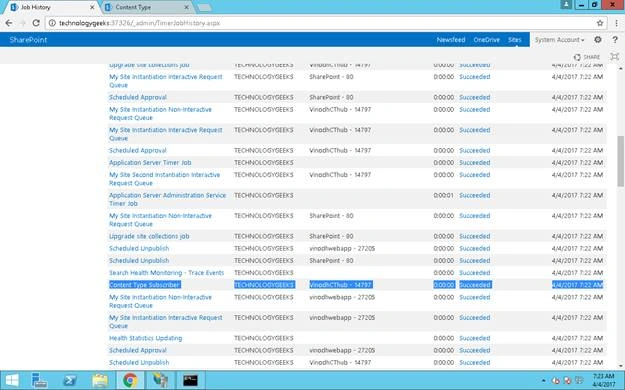The height and width of the screenshot is (390, 625).
Task: Switch to the Content Type tab
Action: (x=147, y=7)
